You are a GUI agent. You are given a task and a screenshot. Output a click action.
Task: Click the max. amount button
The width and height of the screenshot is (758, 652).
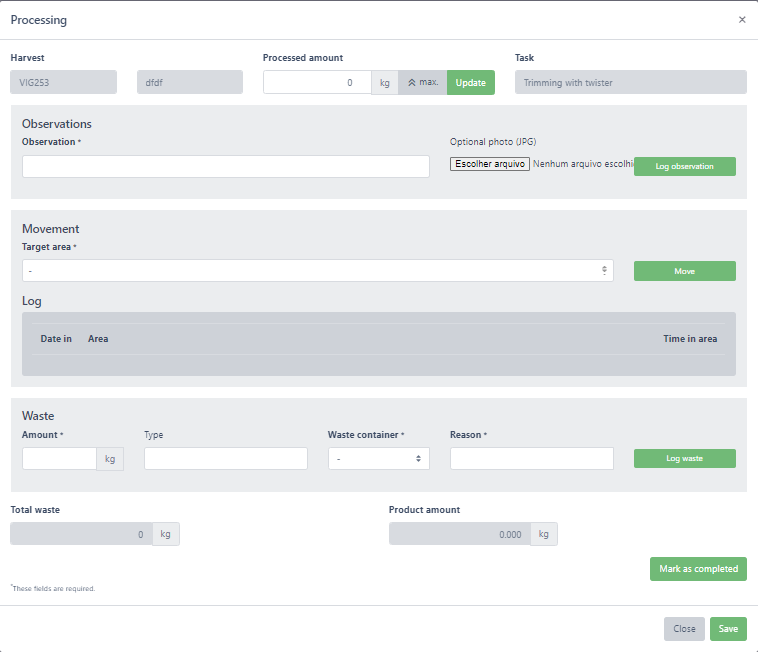(x=422, y=82)
